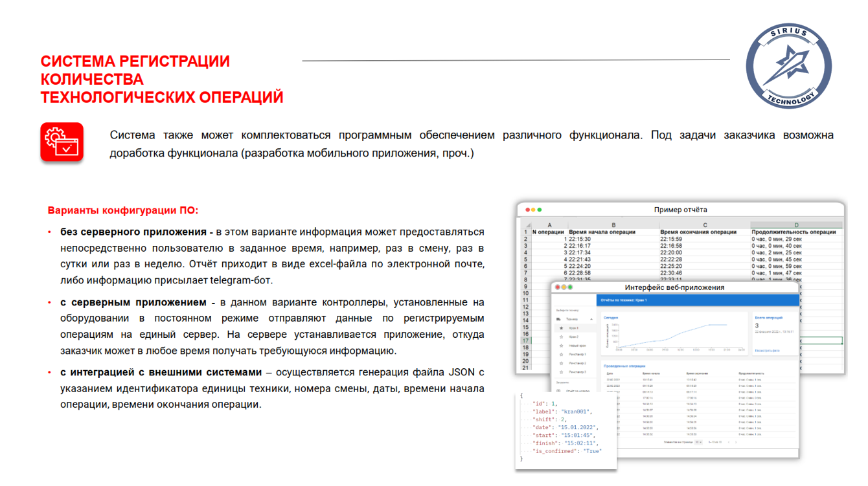Image resolution: width=868 pixels, height=486 pixels.
Task: Click the slide title СИСТЕМА РЕГИСТРАЦИИ
Action: (135, 61)
